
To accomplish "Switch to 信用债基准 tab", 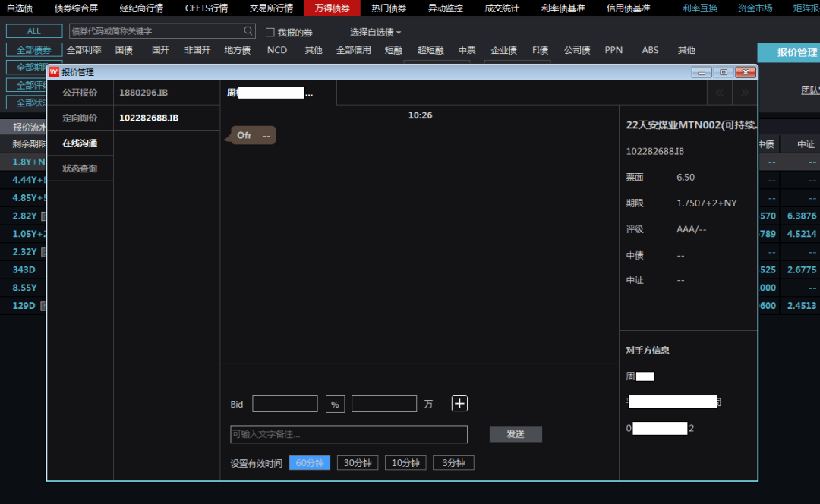I will pos(629,8).
